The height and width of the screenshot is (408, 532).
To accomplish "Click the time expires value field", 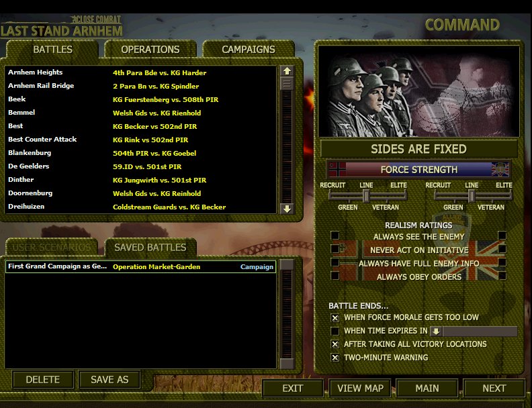I will pos(480,331).
